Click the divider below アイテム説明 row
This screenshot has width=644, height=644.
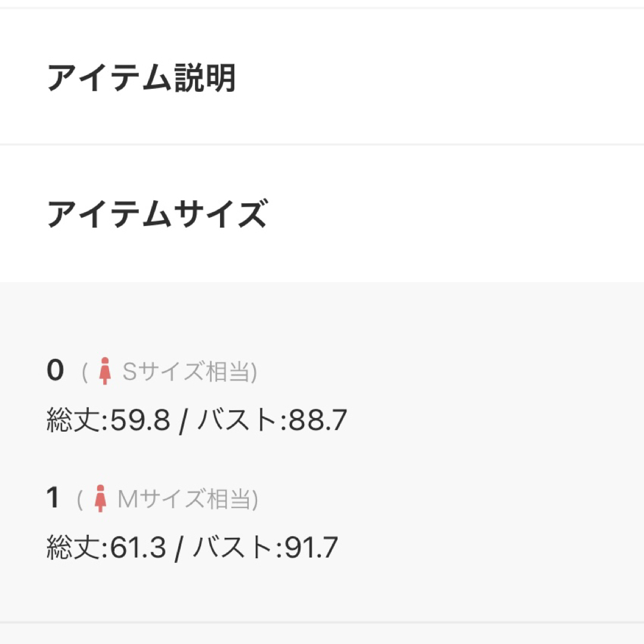point(322,144)
